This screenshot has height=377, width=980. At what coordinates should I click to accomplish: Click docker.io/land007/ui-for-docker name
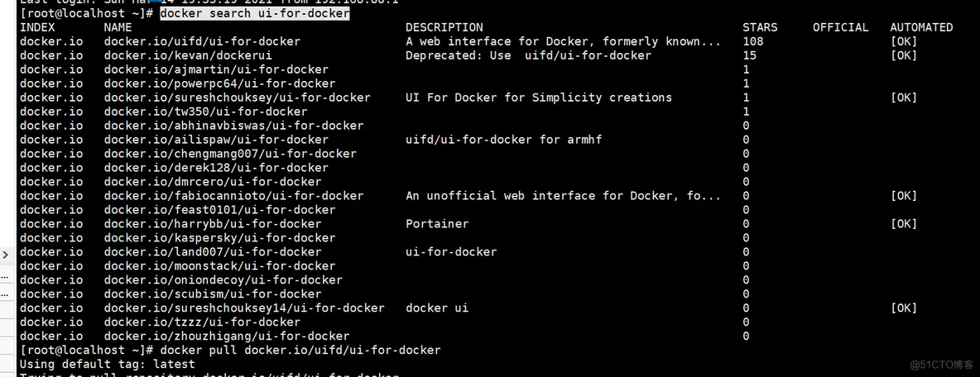point(213,252)
